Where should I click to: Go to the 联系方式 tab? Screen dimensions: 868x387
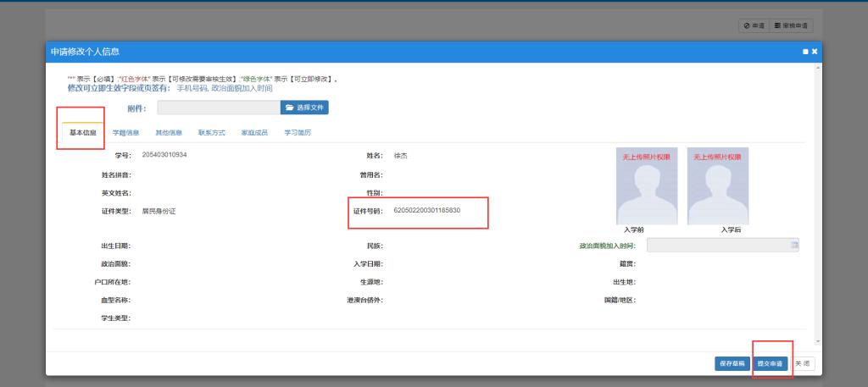tap(211, 133)
